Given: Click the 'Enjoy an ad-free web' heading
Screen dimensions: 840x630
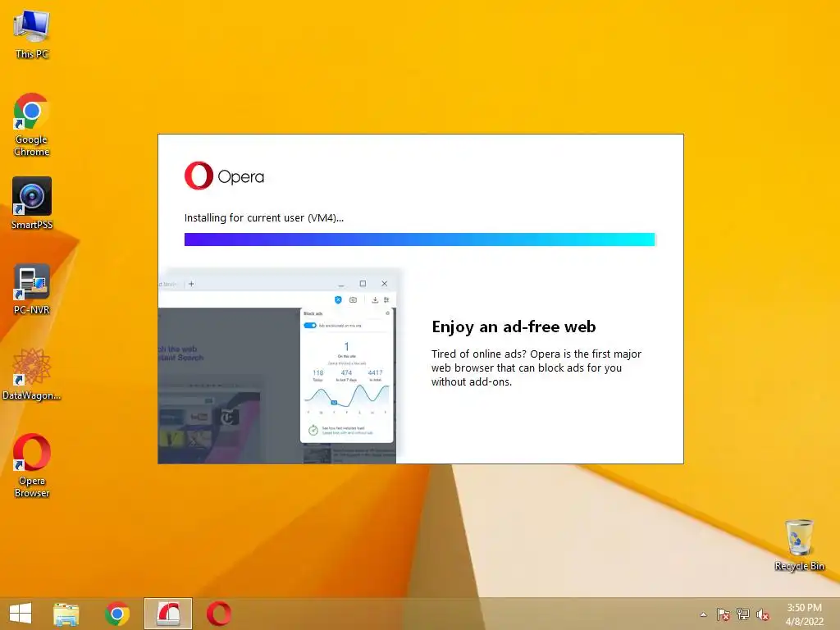Looking at the screenshot, I should [514, 326].
